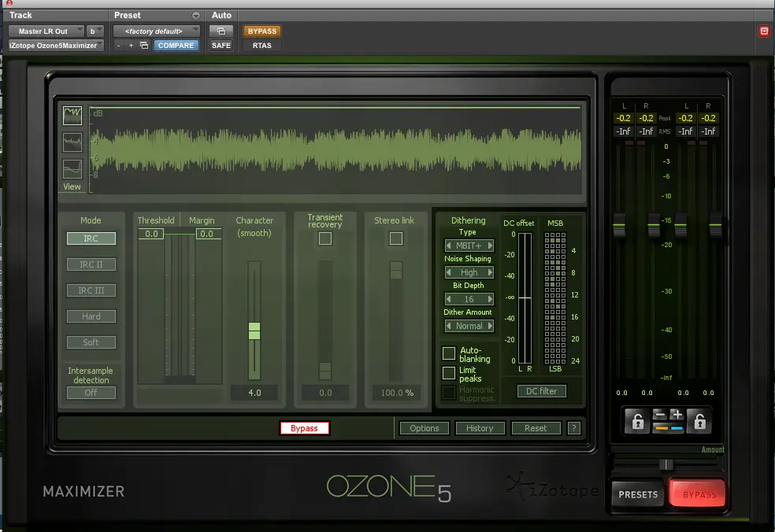Click right arrow of Bit Depth 16
The height and width of the screenshot is (532, 775).
tap(490, 299)
